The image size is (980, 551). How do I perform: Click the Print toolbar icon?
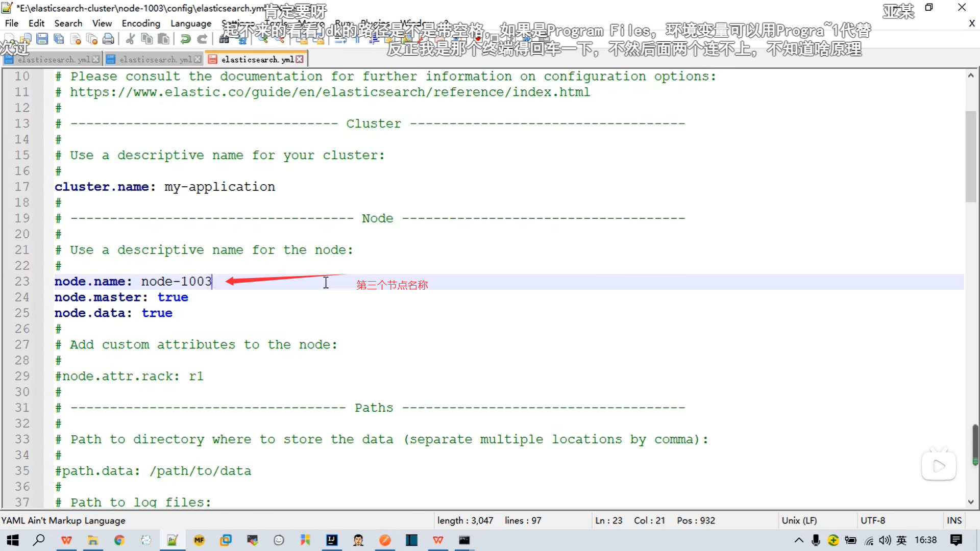click(108, 39)
